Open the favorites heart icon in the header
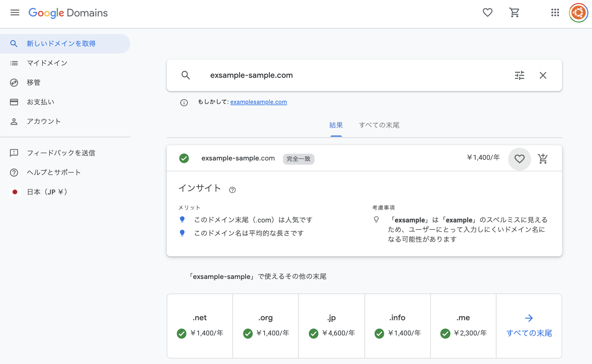Image resolution: width=592 pixels, height=364 pixels. pos(487,12)
